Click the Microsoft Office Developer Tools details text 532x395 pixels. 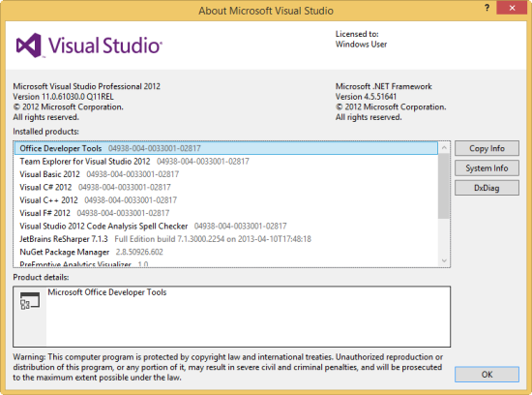pyautogui.click(x=106, y=292)
